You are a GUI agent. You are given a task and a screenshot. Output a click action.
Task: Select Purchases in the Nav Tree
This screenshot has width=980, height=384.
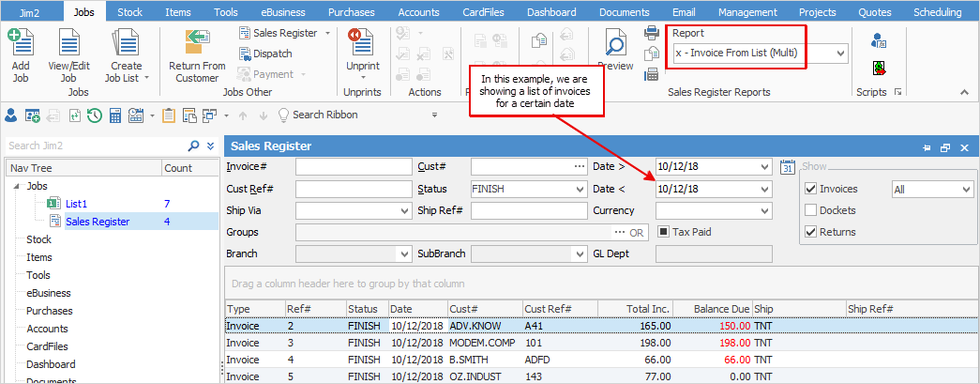(50, 311)
